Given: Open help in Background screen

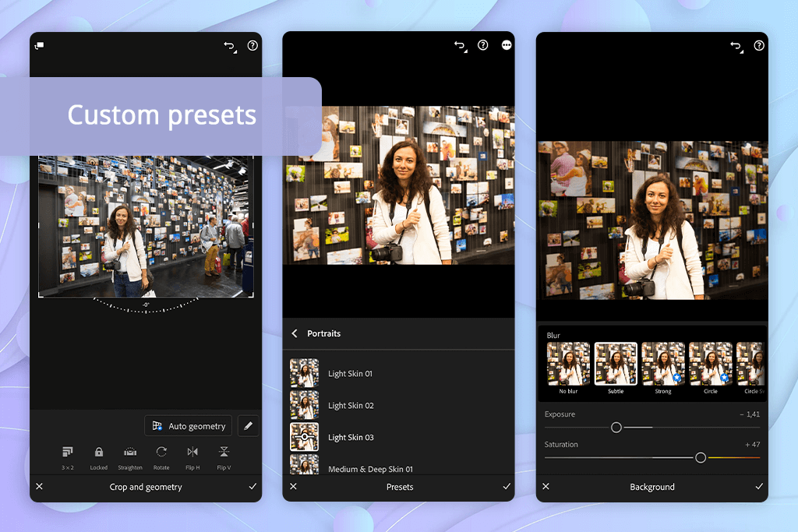Looking at the screenshot, I should point(759,45).
